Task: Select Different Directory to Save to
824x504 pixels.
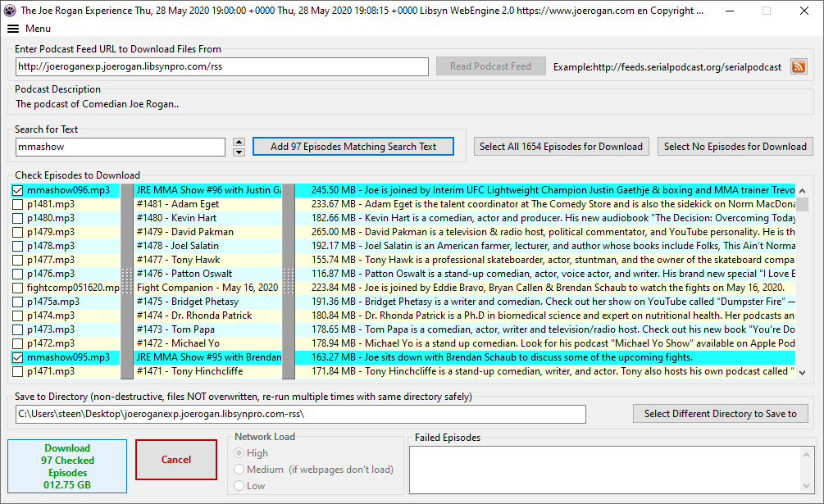Action: tap(721, 414)
